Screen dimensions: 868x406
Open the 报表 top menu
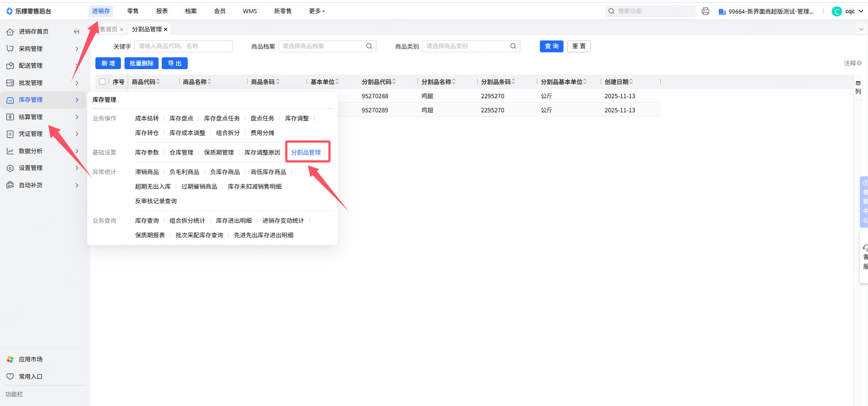click(x=162, y=11)
